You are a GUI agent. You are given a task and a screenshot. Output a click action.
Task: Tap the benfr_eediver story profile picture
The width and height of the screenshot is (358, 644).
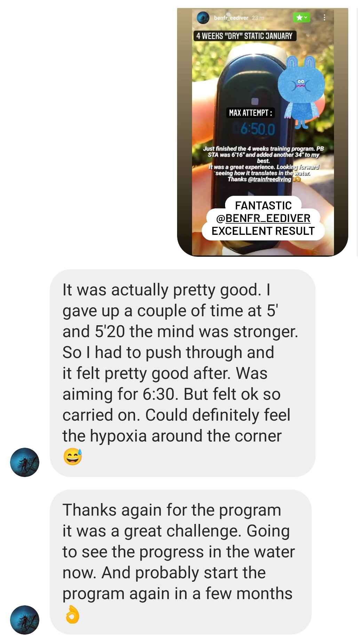[203, 17]
